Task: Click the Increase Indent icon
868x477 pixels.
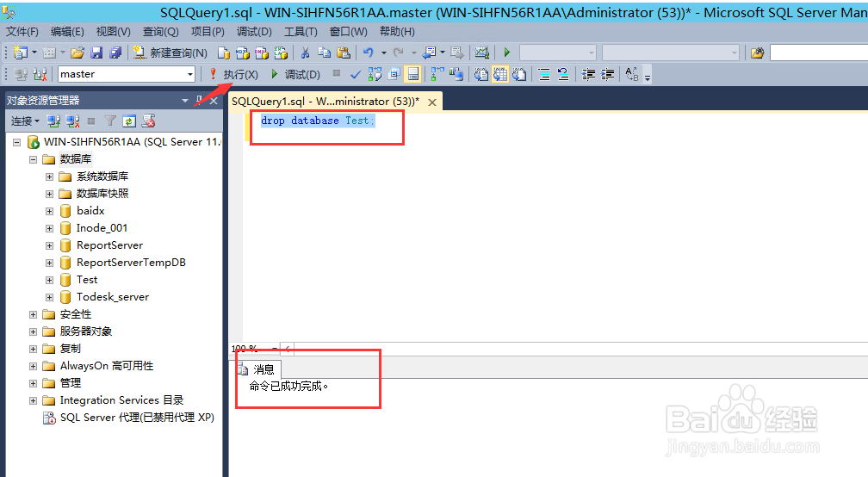Action: (x=607, y=74)
